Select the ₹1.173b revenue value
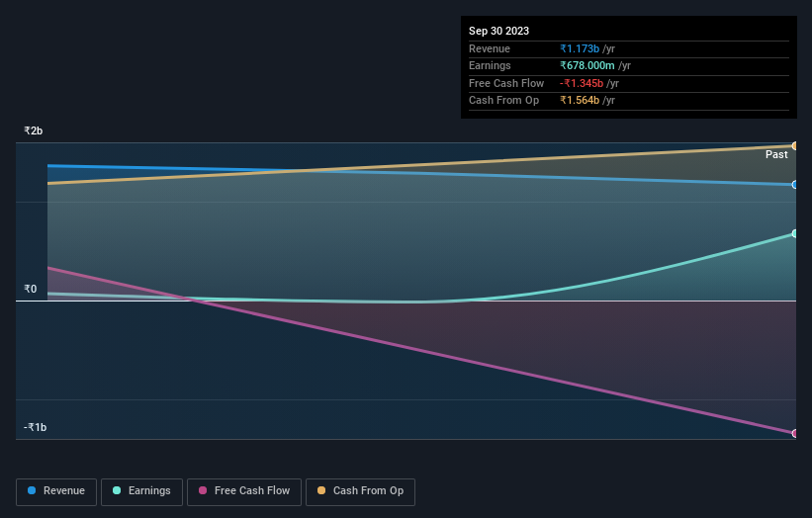812x518 pixels. click(580, 48)
